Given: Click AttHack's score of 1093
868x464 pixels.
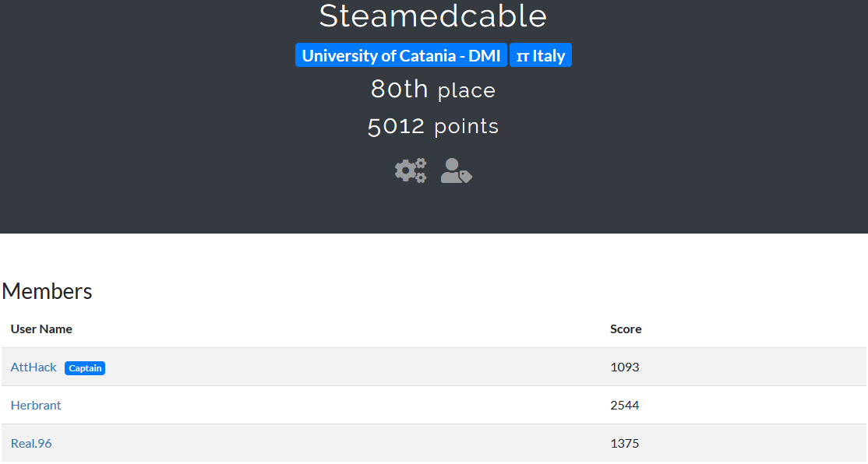Looking at the screenshot, I should coord(624,367).
